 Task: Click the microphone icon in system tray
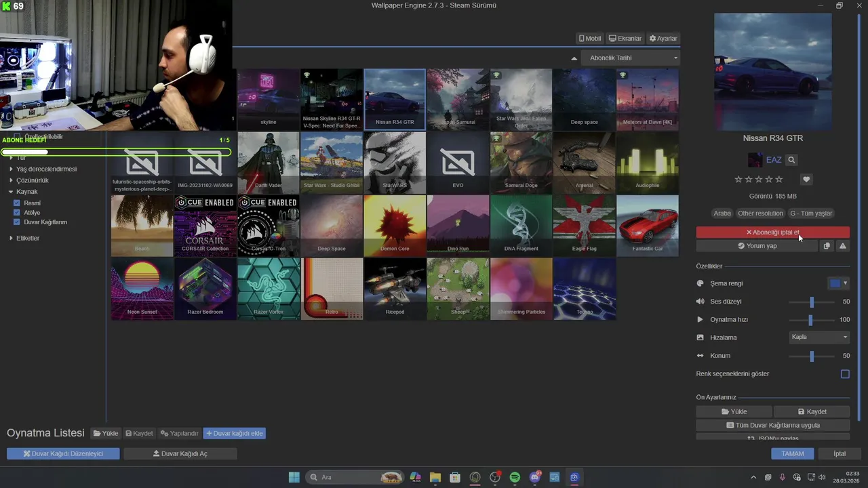pos(783,477)
